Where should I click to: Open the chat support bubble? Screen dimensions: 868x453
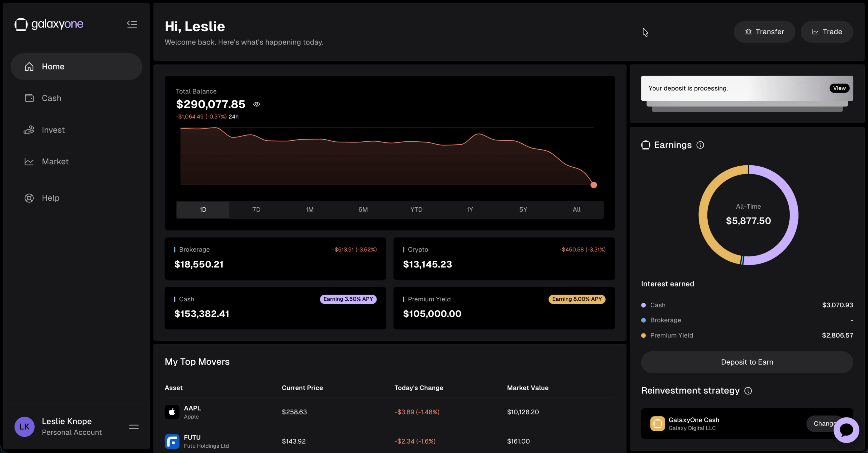click(x=846, y=430)
